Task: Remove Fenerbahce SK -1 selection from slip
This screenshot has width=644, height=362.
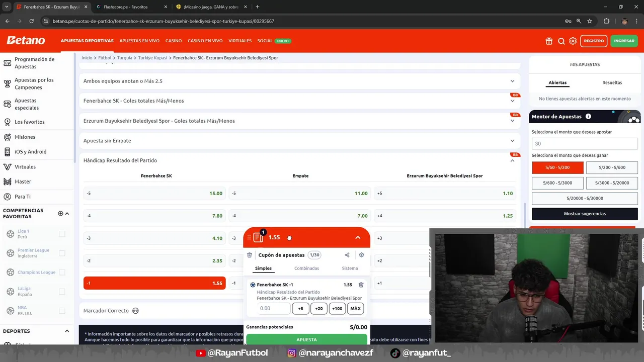Action: point(361,285)
